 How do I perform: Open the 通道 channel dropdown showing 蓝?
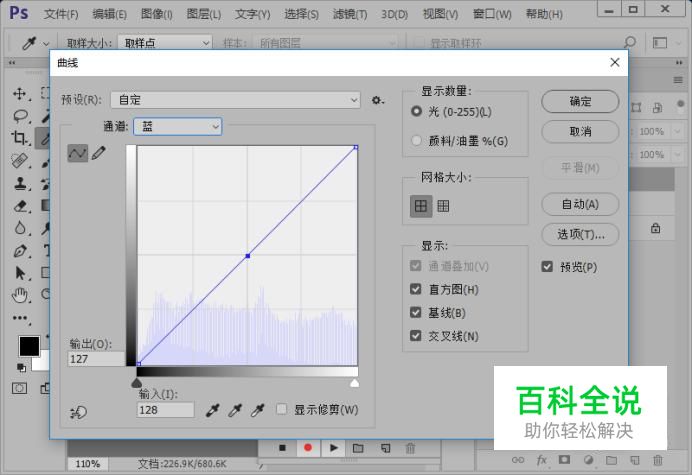178,127
